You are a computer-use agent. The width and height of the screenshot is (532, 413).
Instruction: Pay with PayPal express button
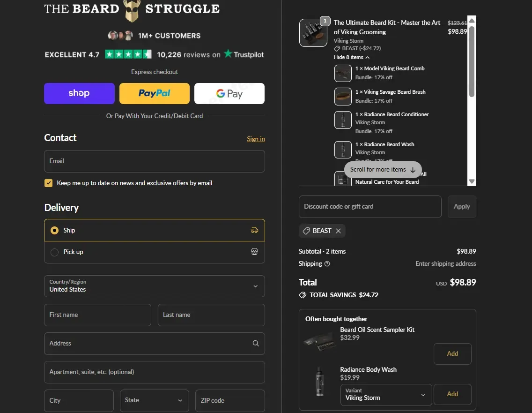pos(155,93)
